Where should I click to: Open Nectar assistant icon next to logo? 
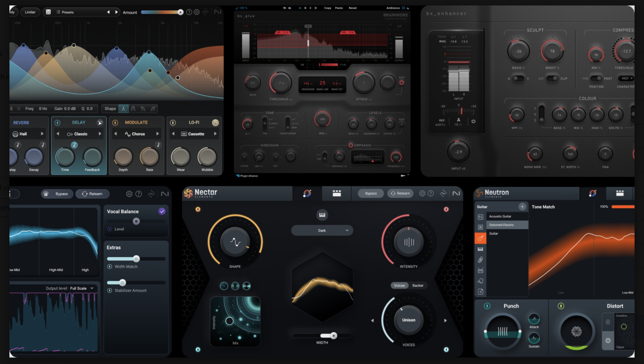point(307,193)
